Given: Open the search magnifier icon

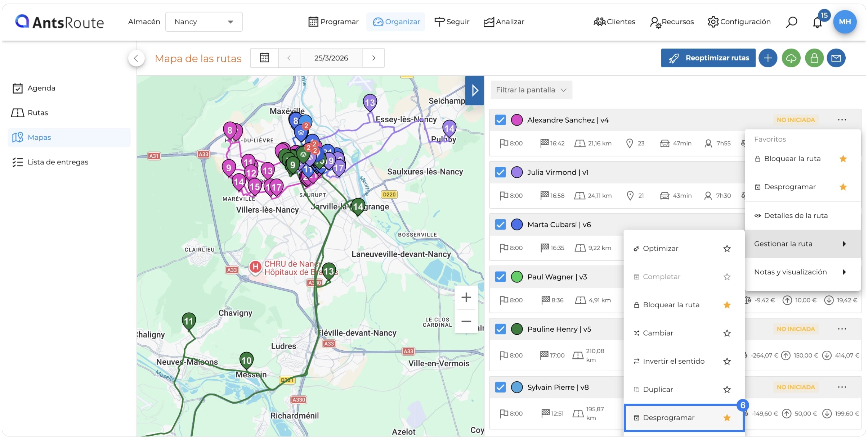Looking at the screenshot, I should (x=791, y=22).
